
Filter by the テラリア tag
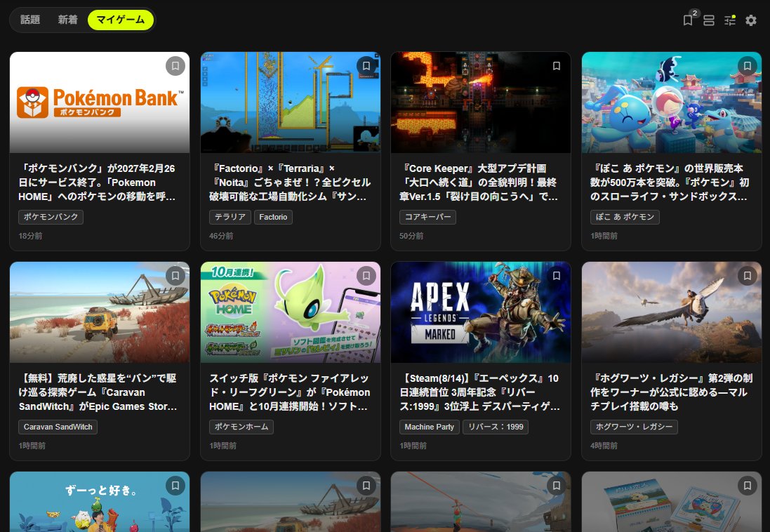point(230,217)
